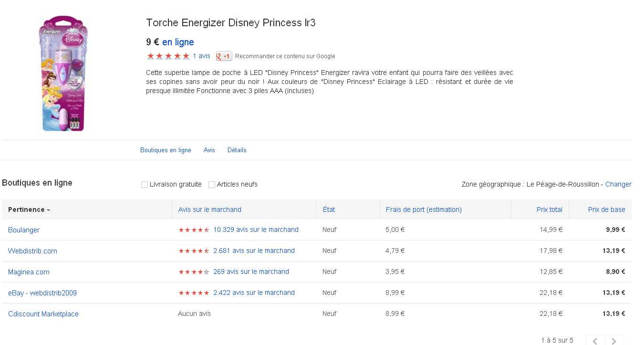Click the Google +1 button
The width and height of the screenshot is (644, 345).
click(x=224, y=56)
